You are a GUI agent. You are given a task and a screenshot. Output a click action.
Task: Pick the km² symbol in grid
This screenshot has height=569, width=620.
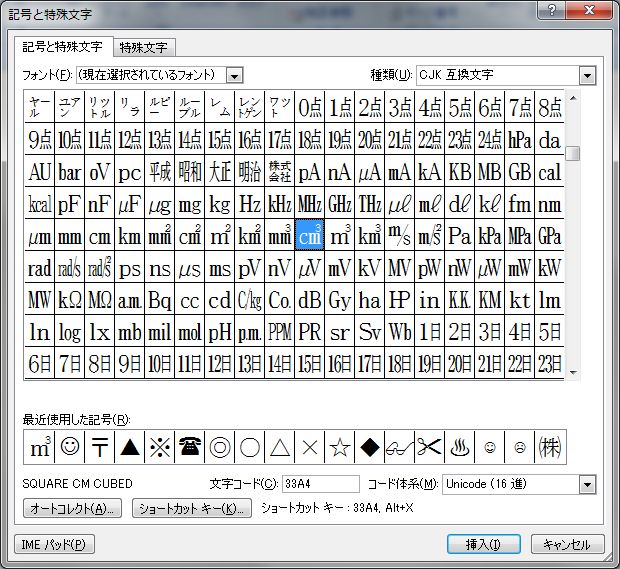[250, 235]
